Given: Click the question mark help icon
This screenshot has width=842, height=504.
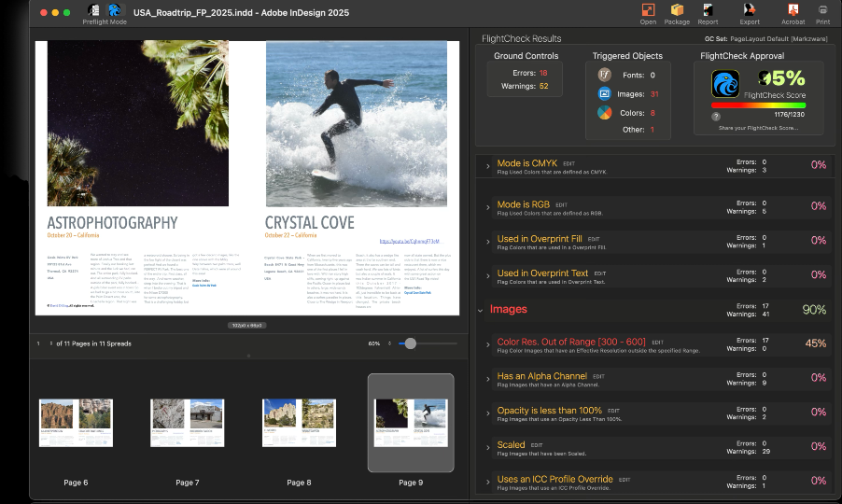Looking at the screenshot, I should coord(716,117).
